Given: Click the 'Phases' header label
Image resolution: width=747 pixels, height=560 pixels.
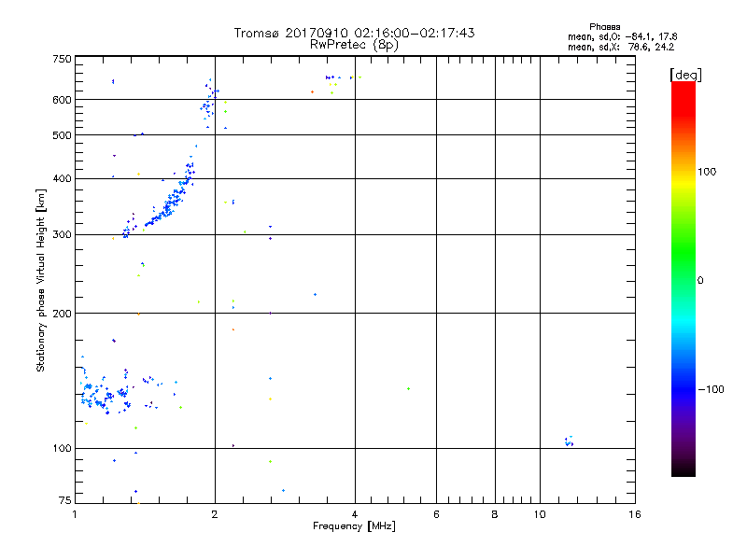Looking at the screenshot, I should [x=604, y=27].
